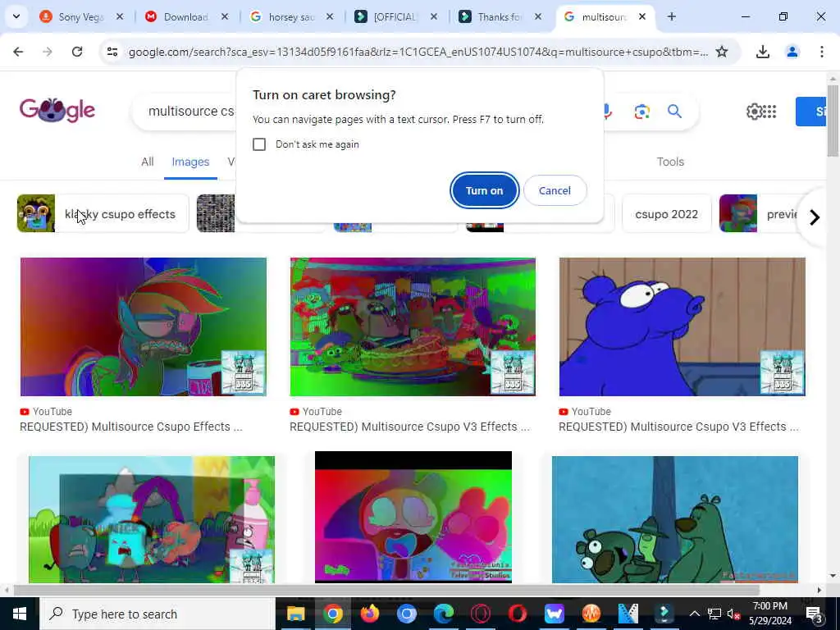Open Google quick settings gear
This screenshot has width=840, height=630.
click(x=754, y=112)
